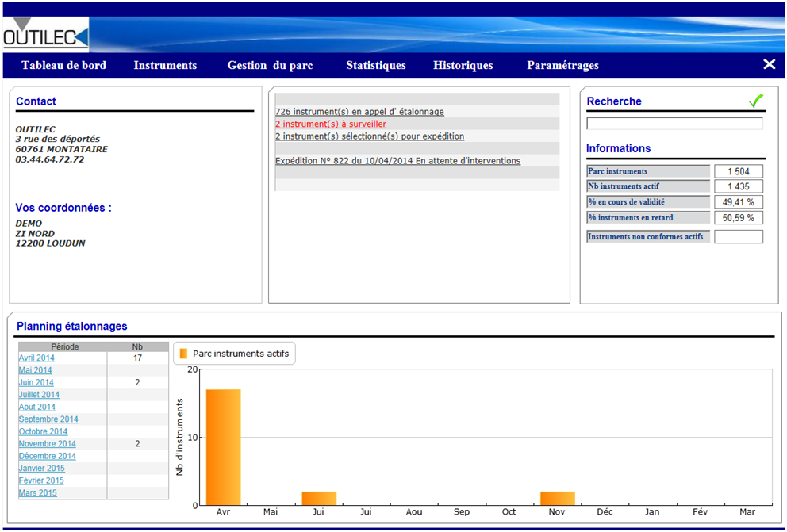Open the Historiques menu

pyautogui.click(x=463, y=66)
